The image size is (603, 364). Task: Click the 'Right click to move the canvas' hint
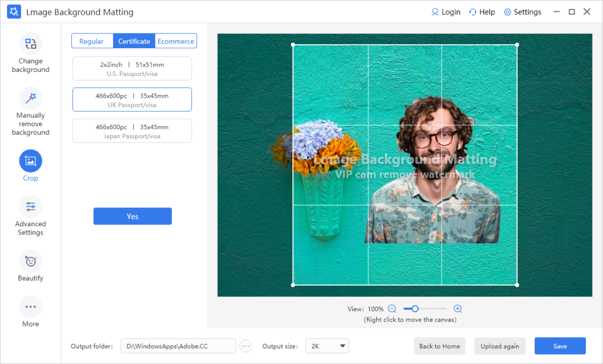410,320
